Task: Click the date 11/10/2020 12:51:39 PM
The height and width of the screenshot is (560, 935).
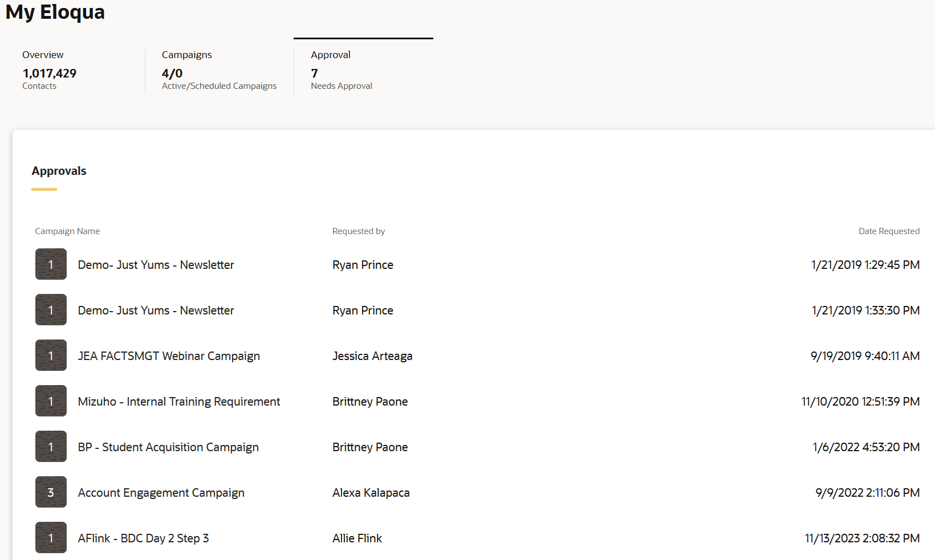Action: (860, 402)
